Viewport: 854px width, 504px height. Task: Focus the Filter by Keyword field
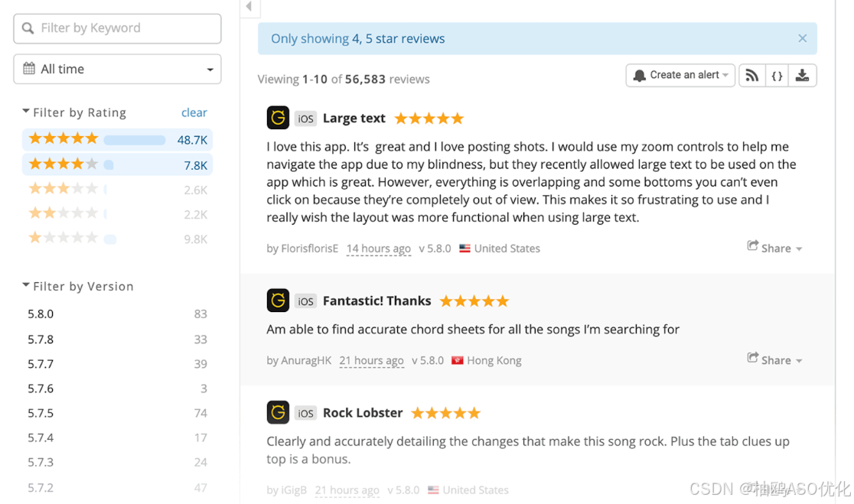(x=117, y=28)
